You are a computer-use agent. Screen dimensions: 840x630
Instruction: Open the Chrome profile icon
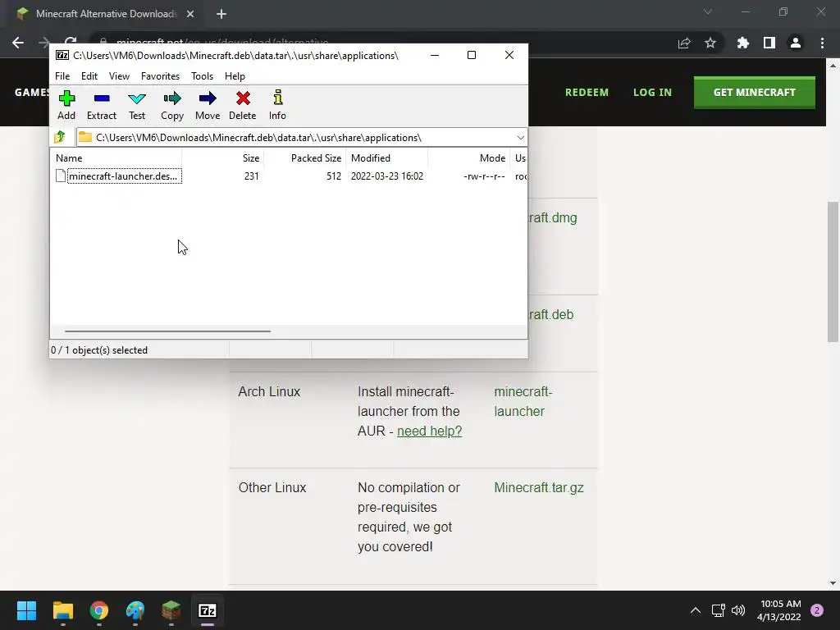796,43
